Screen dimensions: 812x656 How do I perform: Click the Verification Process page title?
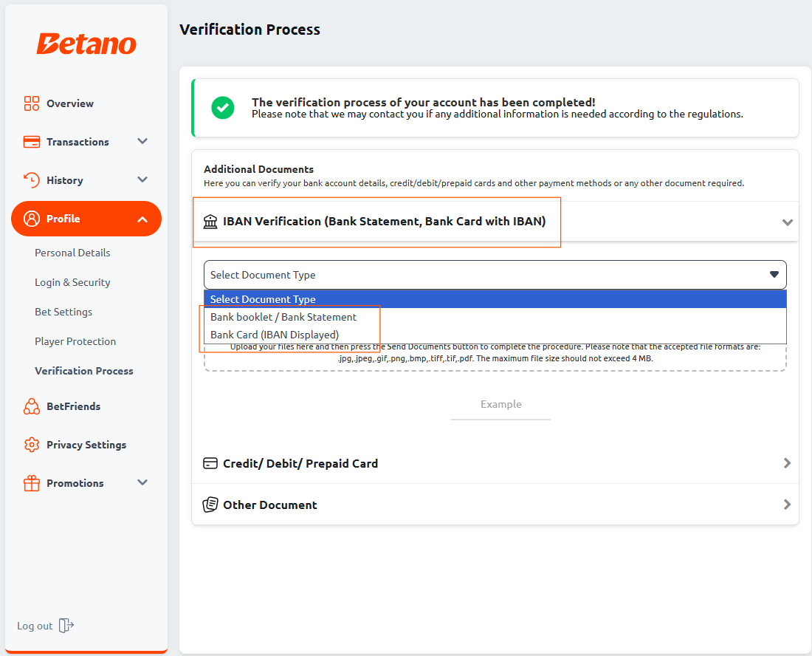click(250, 30)
